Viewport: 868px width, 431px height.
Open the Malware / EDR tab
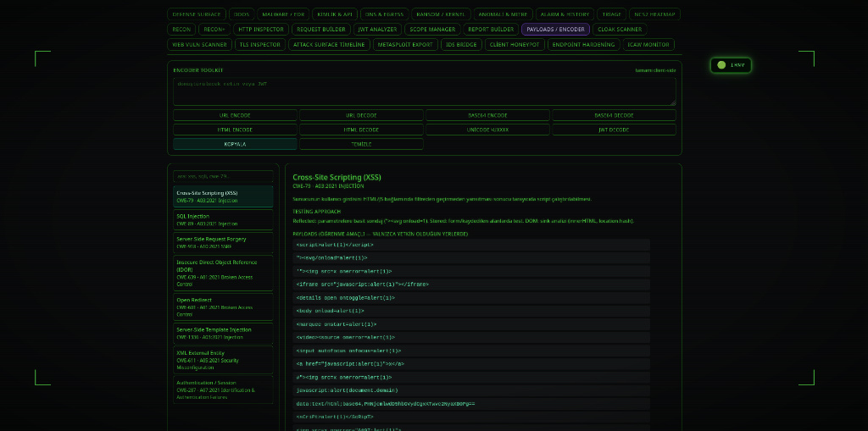(283, 14)
